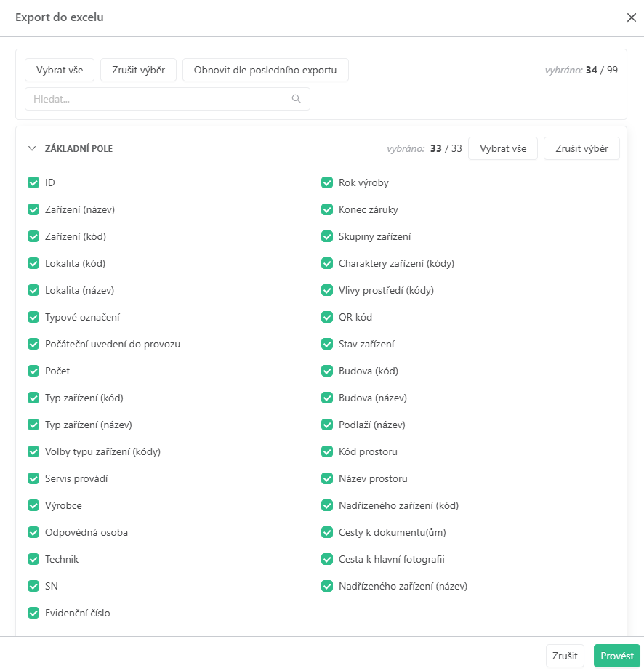The image size is (644, 671).
Task: Clear selection in Základní pole section
Action: [581, 148]
